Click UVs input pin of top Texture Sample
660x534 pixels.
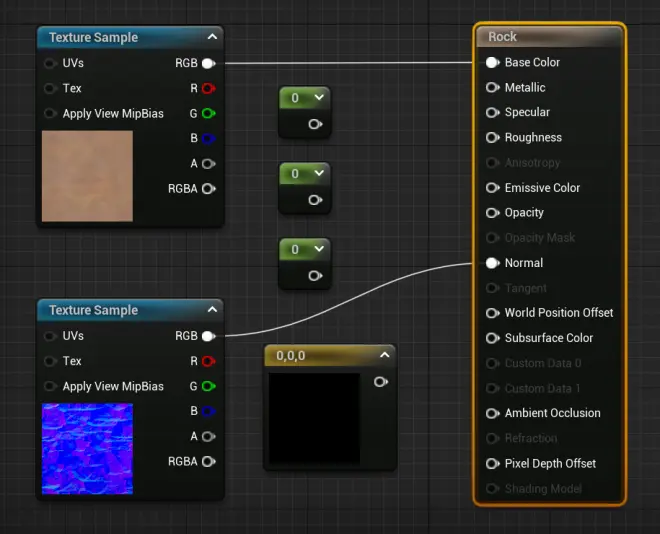point(50,64)
